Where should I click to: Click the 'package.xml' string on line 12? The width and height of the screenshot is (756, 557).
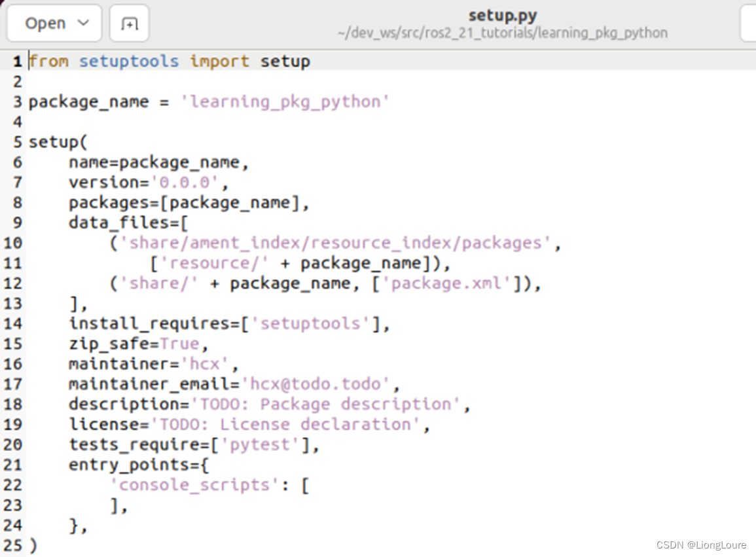446,283
